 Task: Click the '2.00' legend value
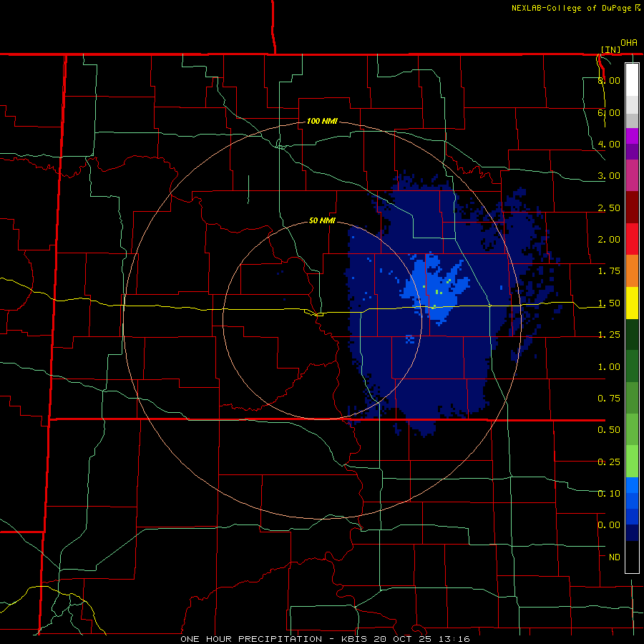(609, 240)
